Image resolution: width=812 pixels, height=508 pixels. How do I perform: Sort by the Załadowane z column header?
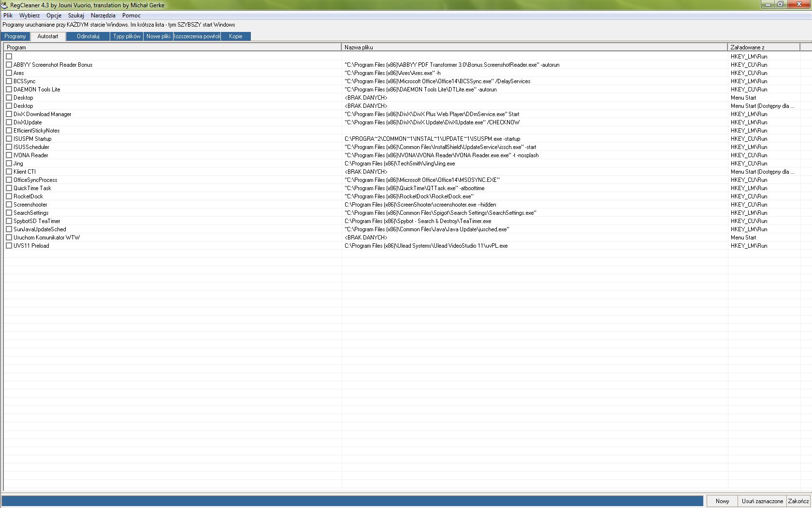point(764,47)
